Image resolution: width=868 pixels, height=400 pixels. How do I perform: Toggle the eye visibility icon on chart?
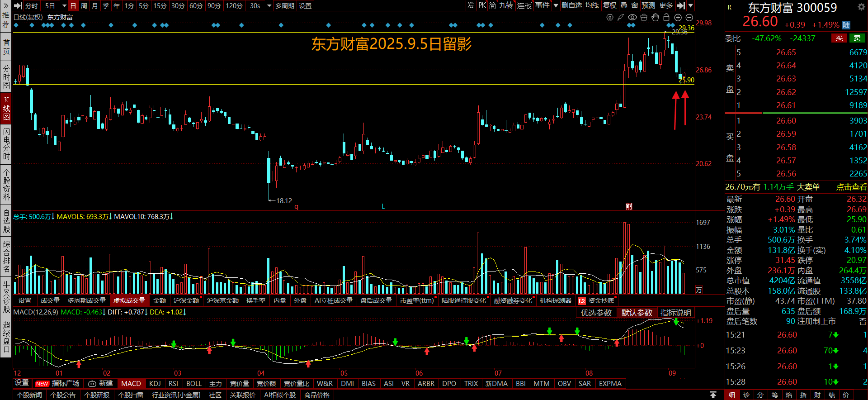(x=632, y=17)
